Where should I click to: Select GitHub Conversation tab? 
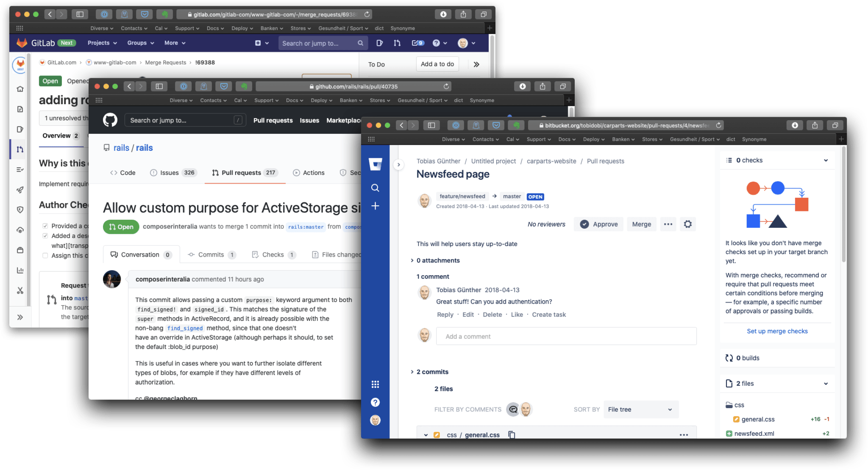(141, 254)
